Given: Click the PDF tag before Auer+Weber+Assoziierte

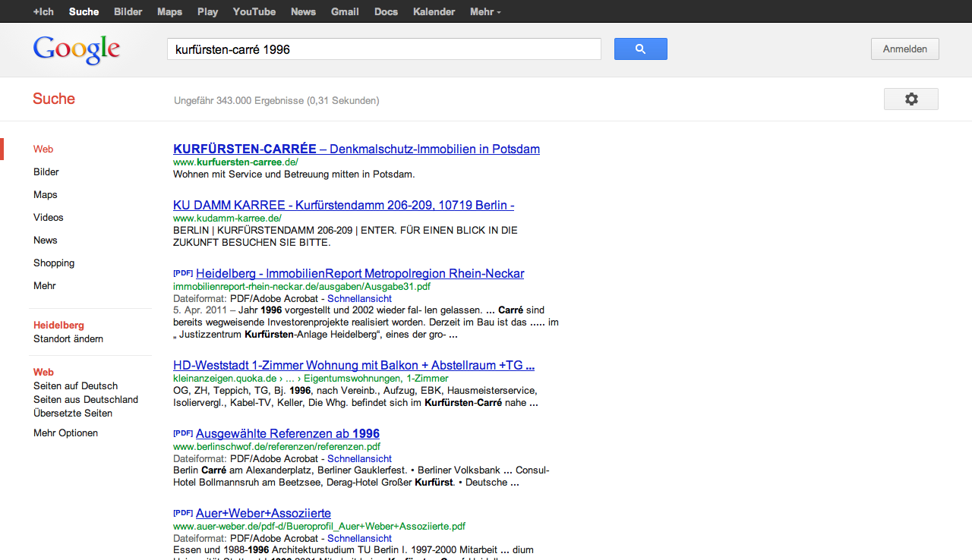Looking at the screenshot, I should pyautogui.click(x=183, y=512).
